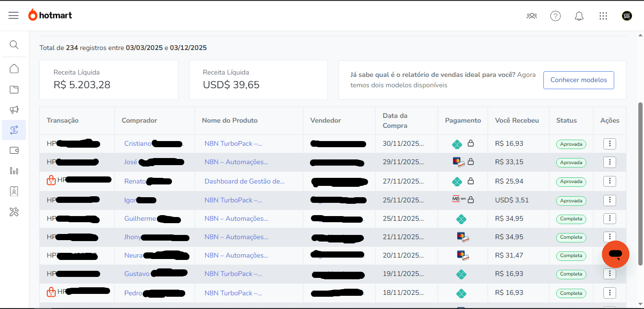The height and width of the screenshot is (309, 644).
Task: Click the page vertical scrollbar
Action: point(641,184)
